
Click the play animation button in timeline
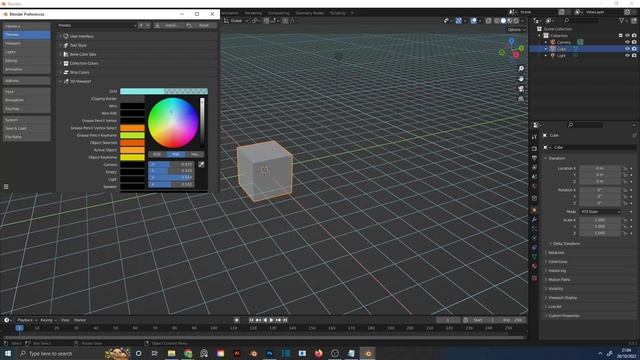[271, 320]
